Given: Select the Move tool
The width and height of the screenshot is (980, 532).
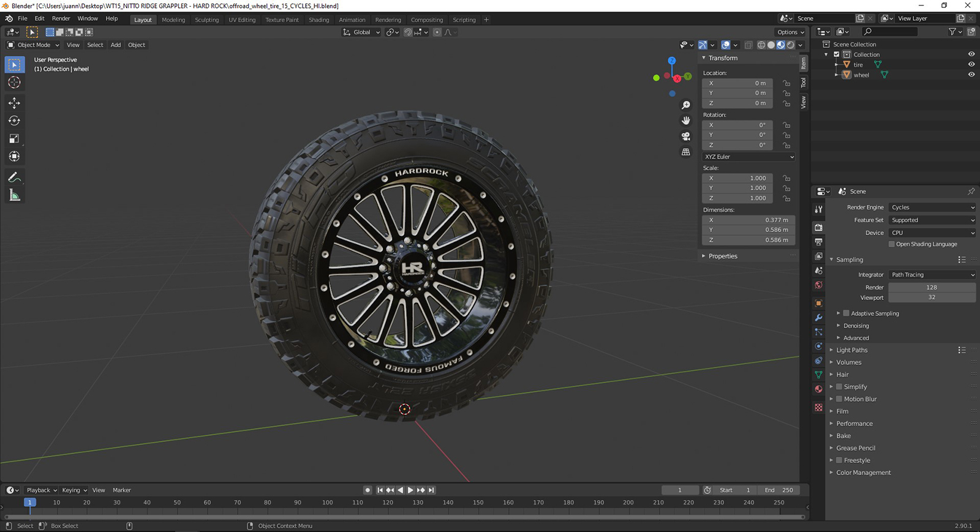Looking at the screenshot, I should (15, 103).
